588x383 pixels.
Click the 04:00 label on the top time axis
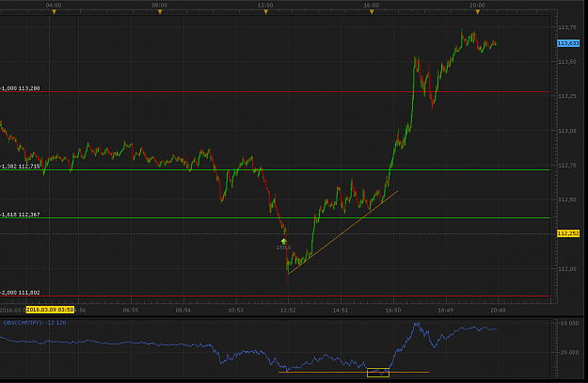click(54, 6)
